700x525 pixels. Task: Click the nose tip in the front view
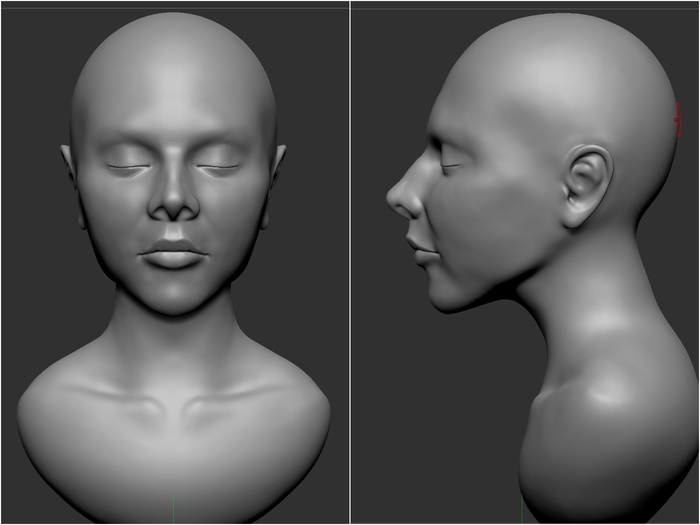point(174,207)
